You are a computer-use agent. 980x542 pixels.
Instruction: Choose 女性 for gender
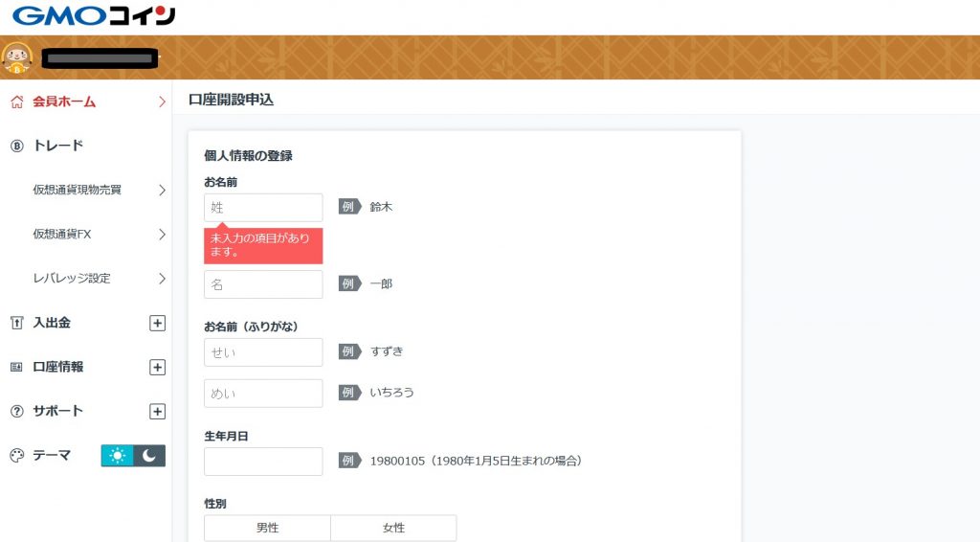(393, 528)
